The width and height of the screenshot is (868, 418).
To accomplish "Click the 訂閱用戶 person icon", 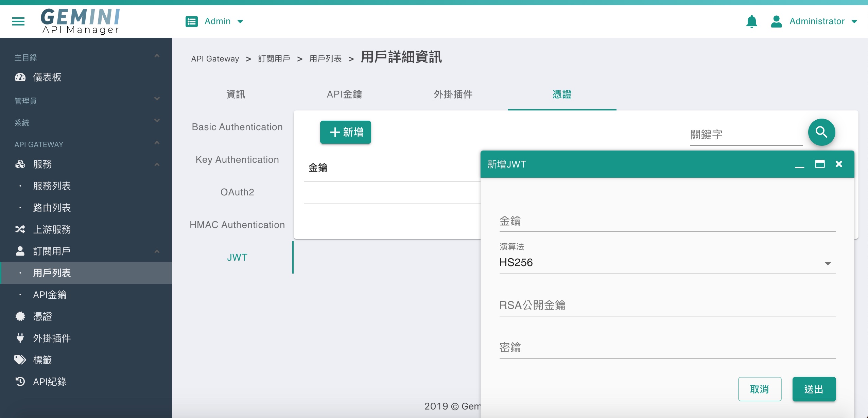I will 20,251.
